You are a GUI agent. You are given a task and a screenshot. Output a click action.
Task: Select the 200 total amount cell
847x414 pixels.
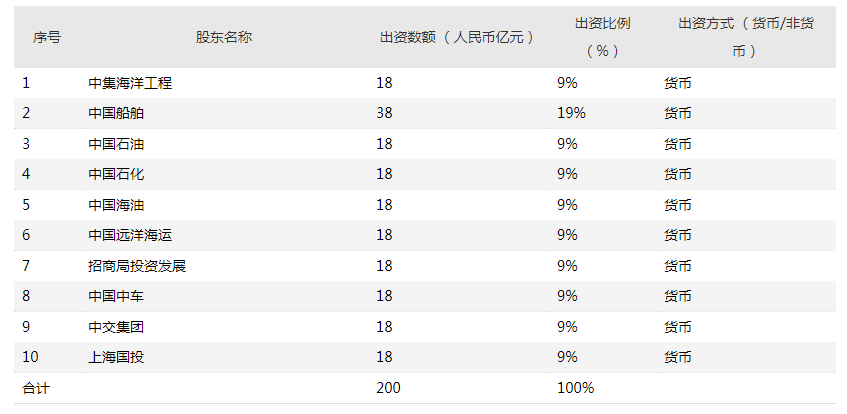pos(388,388)
